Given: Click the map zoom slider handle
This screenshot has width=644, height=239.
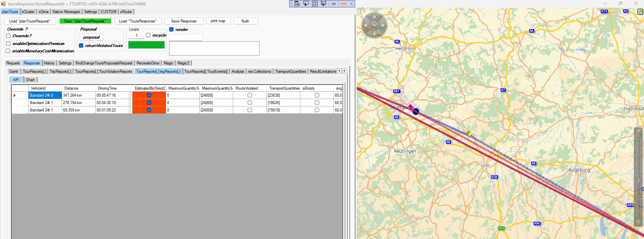Looking at the screenshot, I should point(638,180).
